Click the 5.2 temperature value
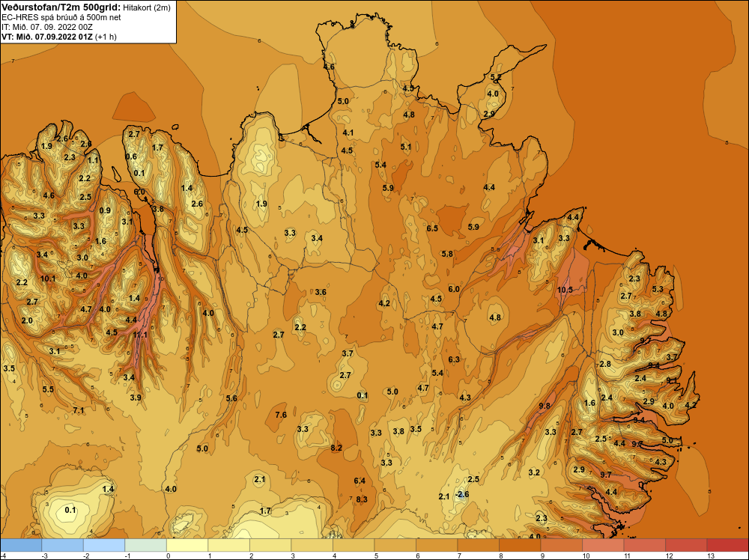 tap(496, 77)
